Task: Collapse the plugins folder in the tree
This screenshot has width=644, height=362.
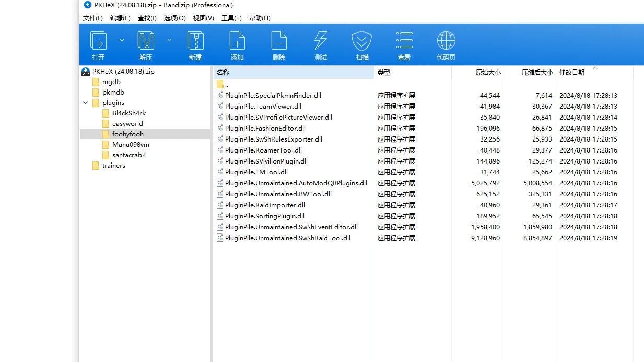Action: pyautogui.click(x=86, y=102)
